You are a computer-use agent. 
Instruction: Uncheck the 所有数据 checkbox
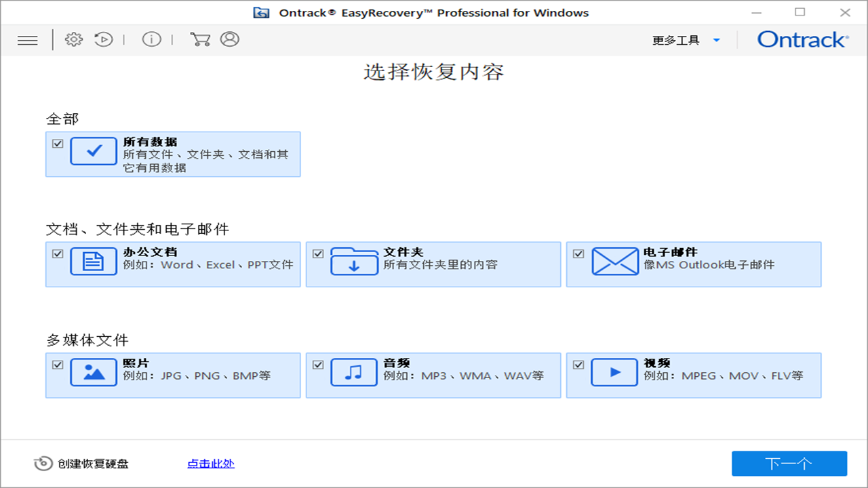(x=57, y=142)
